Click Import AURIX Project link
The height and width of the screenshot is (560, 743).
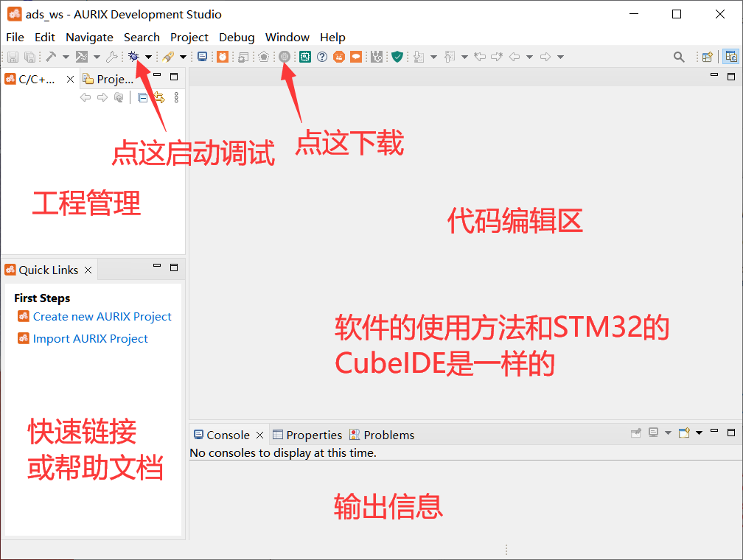pyautogui.click(x=90, y=339)
